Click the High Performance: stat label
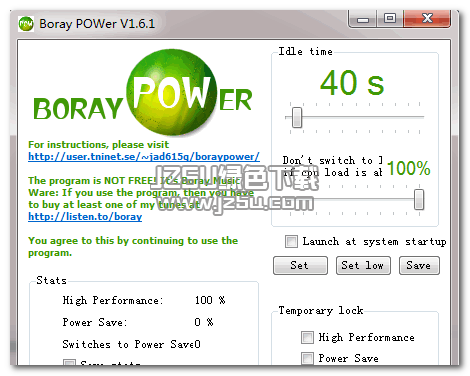The height and width of the screenshot is (376, 470). [113, 300]
